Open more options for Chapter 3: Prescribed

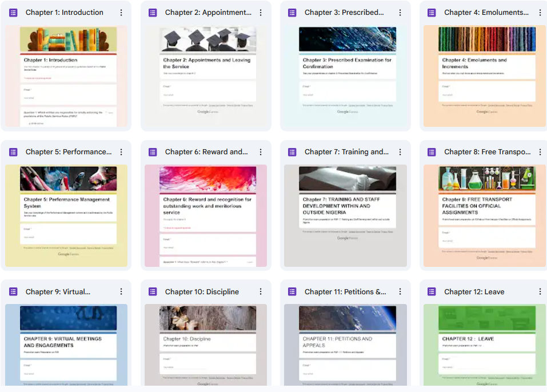400,13
